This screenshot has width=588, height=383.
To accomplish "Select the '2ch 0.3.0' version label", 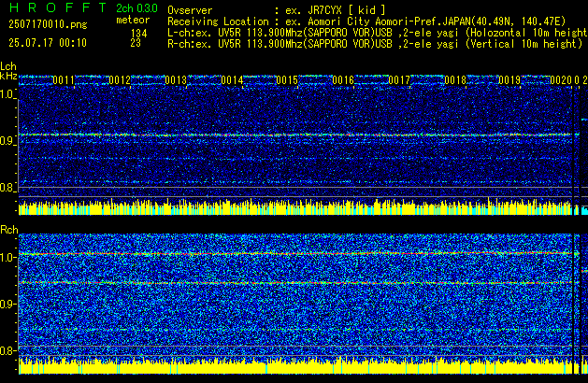I will [136, 8].
